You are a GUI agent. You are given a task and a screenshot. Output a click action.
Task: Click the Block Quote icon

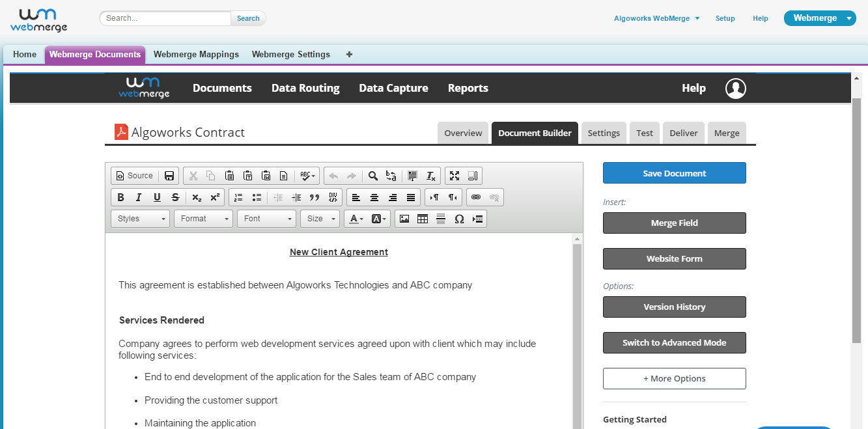tap(315, 197)
